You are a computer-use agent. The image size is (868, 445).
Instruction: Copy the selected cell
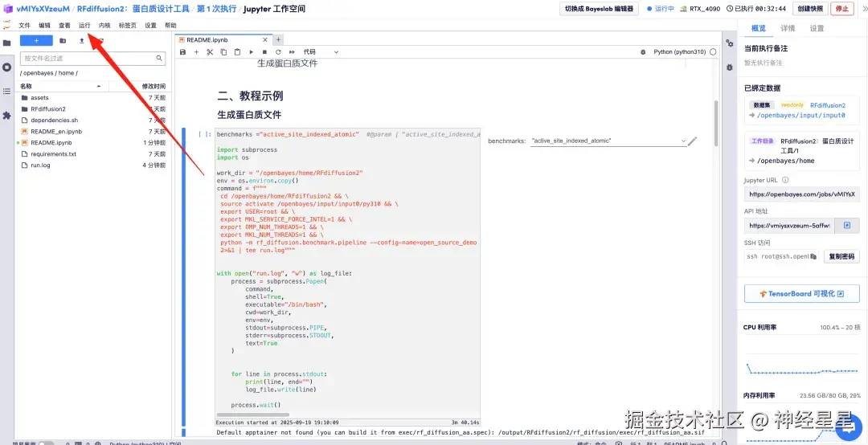coord(223,52)
